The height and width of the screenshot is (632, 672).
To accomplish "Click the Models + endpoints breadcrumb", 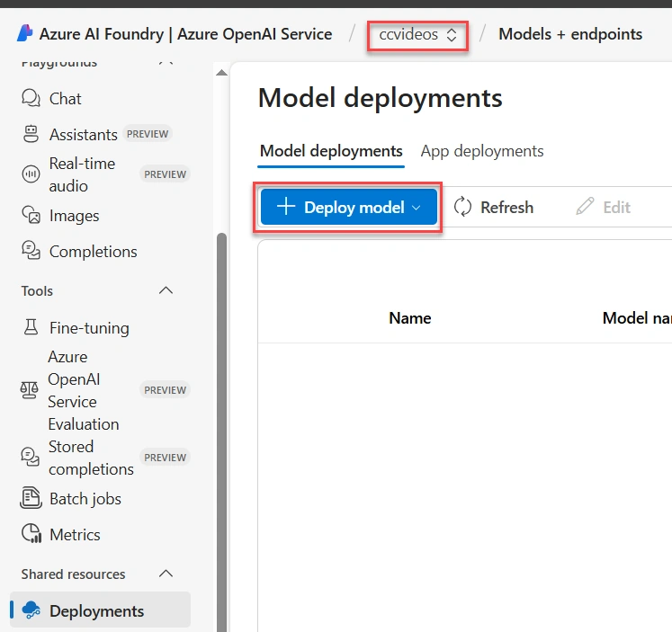I will 570,34.
